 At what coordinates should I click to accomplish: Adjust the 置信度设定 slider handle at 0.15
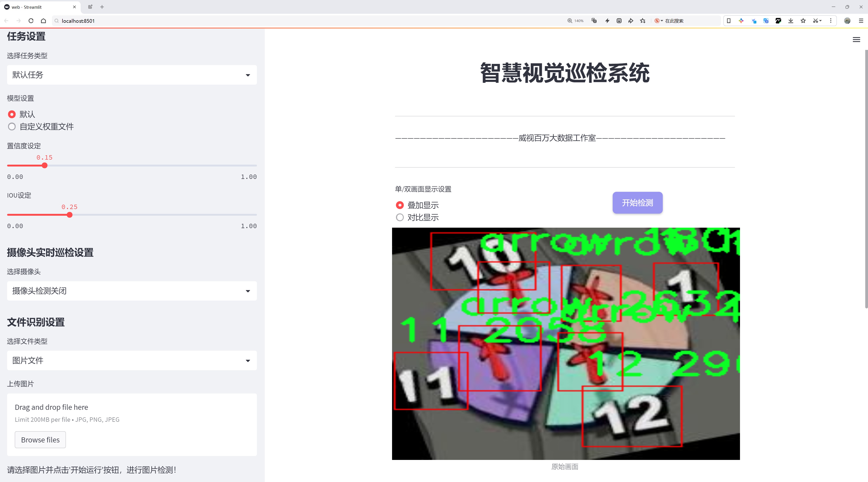coord(45,166)
